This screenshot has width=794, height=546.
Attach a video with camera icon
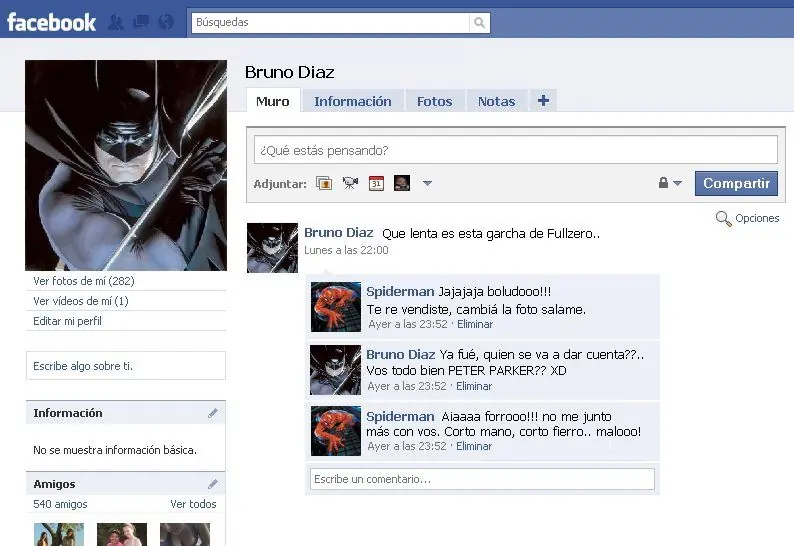tap(350, 183)
